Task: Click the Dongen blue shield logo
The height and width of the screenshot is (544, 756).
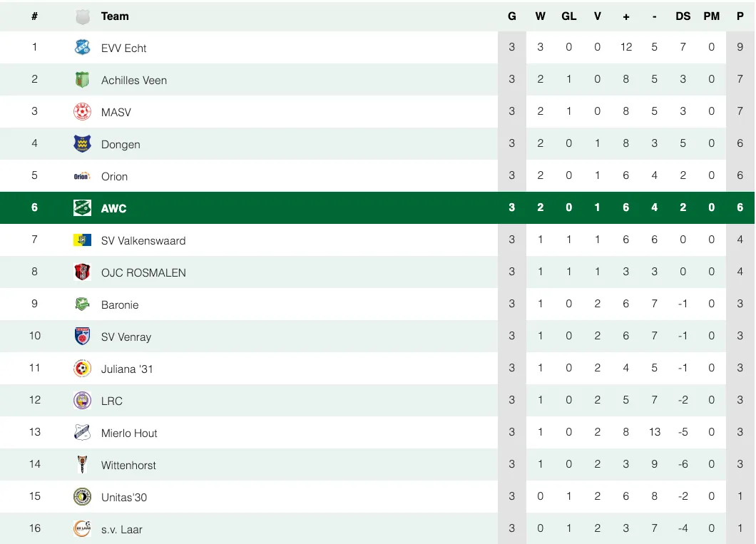Action: 83,143
